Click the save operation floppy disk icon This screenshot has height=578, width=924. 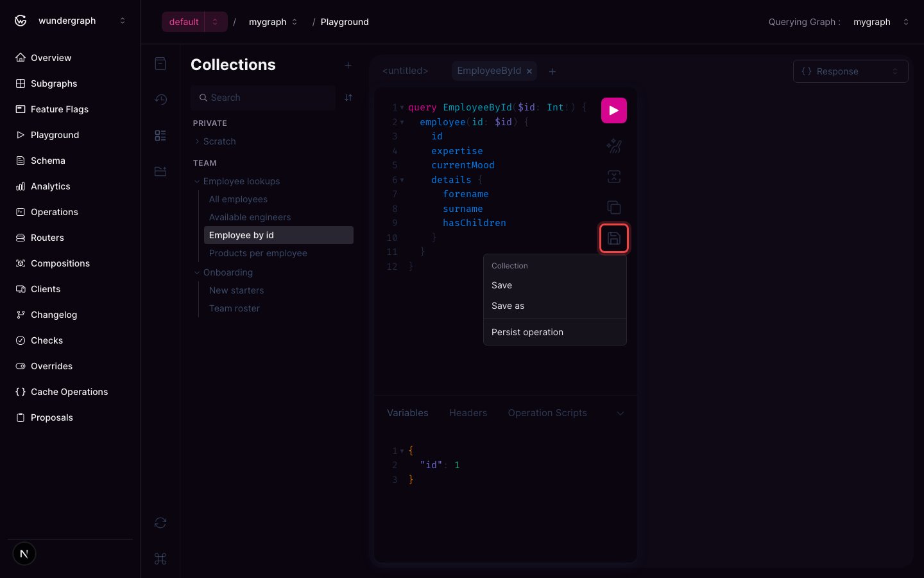[x=613, y=238]
